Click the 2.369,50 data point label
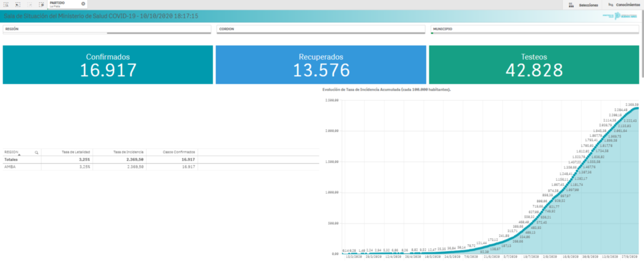 [x=632, y=105]
